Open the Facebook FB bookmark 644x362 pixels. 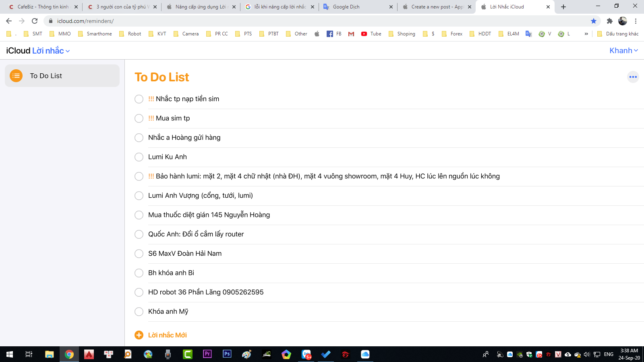pos(334,34)
